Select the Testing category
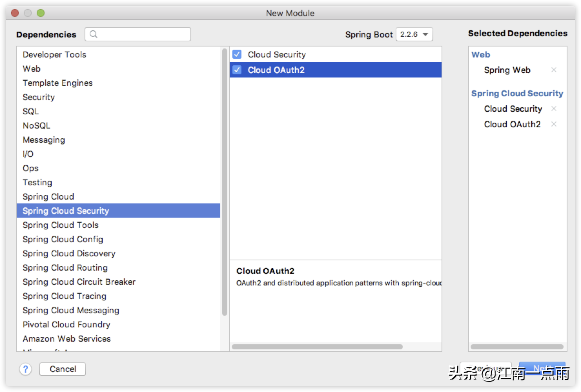Screen dimensions: 581x392 pyautogui.click(x=118, y=182)
